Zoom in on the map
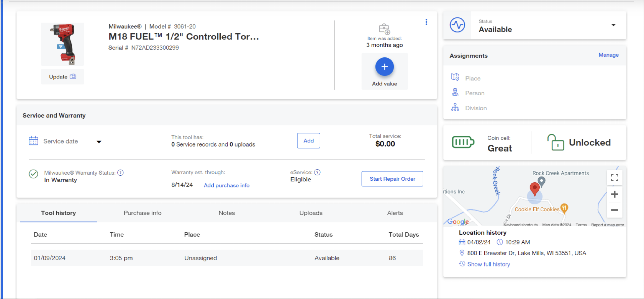 coord(614,194)
